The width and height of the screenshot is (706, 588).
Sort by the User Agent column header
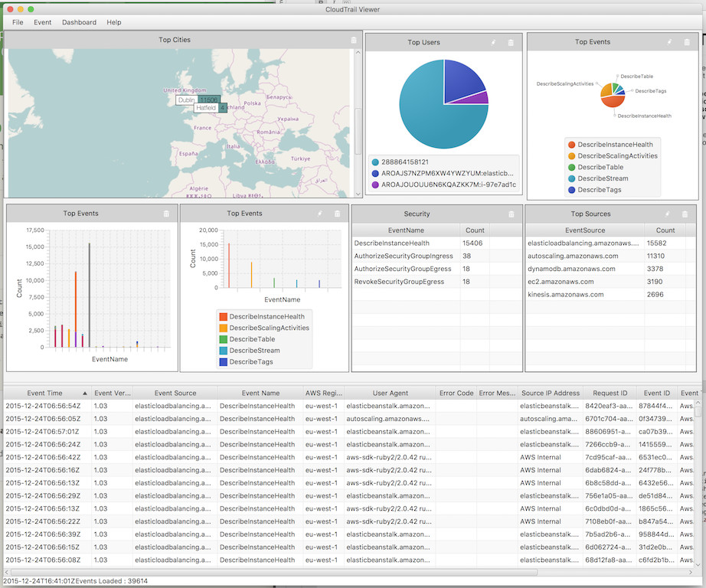pos(390,393)
